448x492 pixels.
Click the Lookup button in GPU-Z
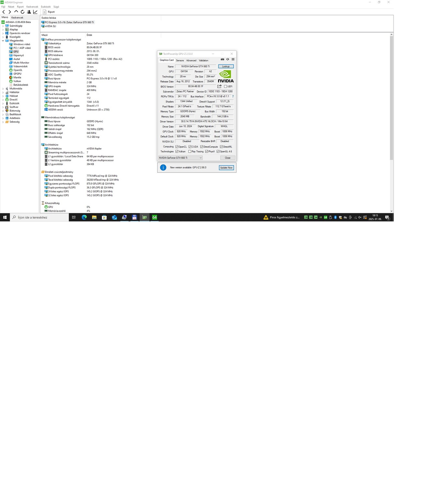pos(226,66)
